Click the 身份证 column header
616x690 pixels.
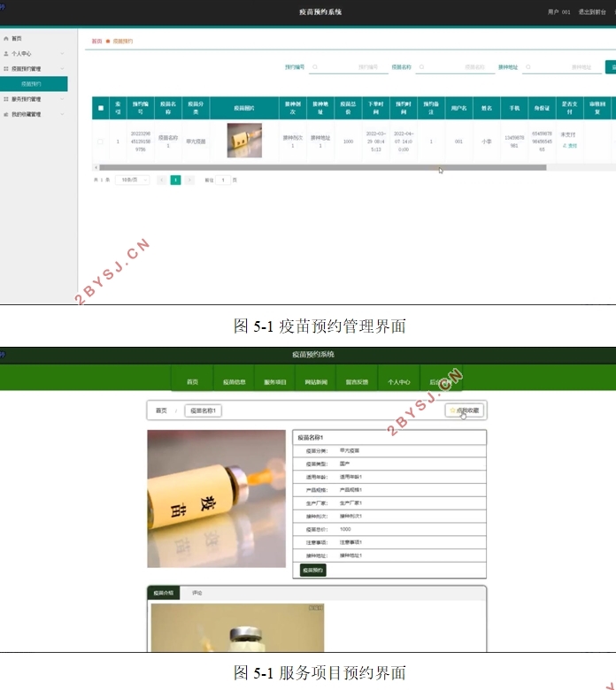(542, 108)
